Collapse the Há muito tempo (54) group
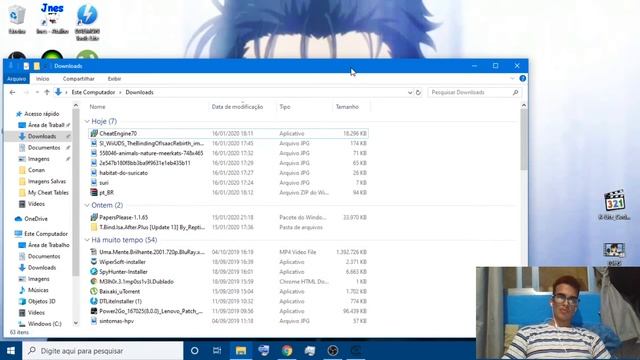Image resolution: width=640 pixels, height=360 pixels. point(87,240)
